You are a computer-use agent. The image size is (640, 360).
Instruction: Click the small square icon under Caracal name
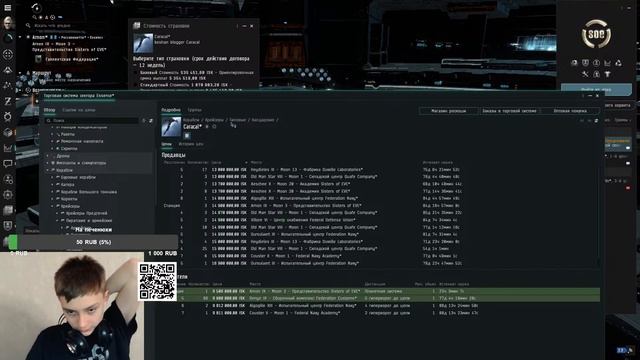[187, 136]
